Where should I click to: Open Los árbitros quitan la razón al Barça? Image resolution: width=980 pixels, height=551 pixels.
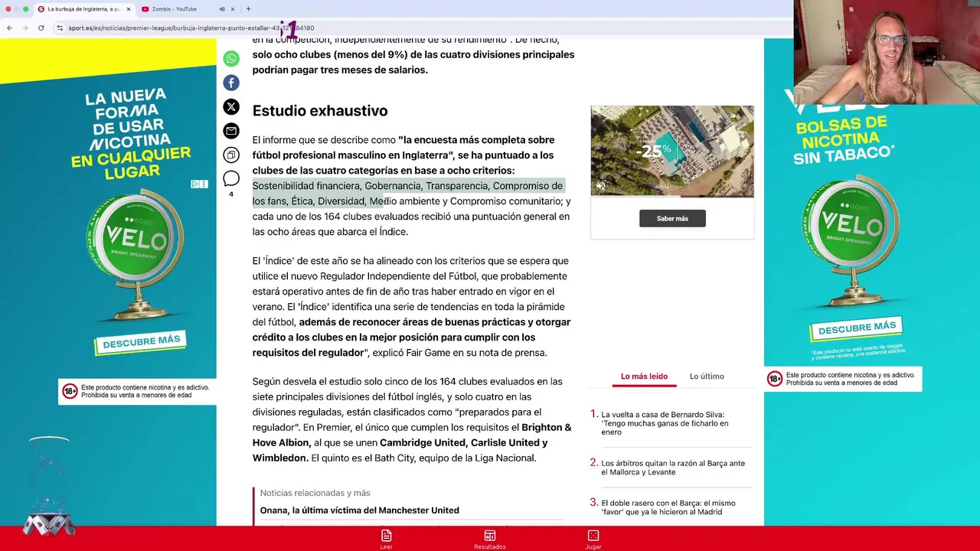coord(673,468)
